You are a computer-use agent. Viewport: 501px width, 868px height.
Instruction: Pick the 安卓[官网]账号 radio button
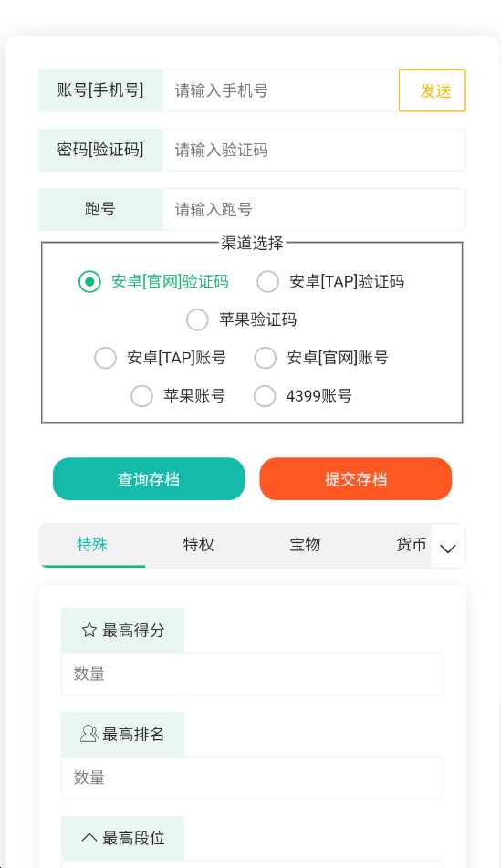coord(266,358)
